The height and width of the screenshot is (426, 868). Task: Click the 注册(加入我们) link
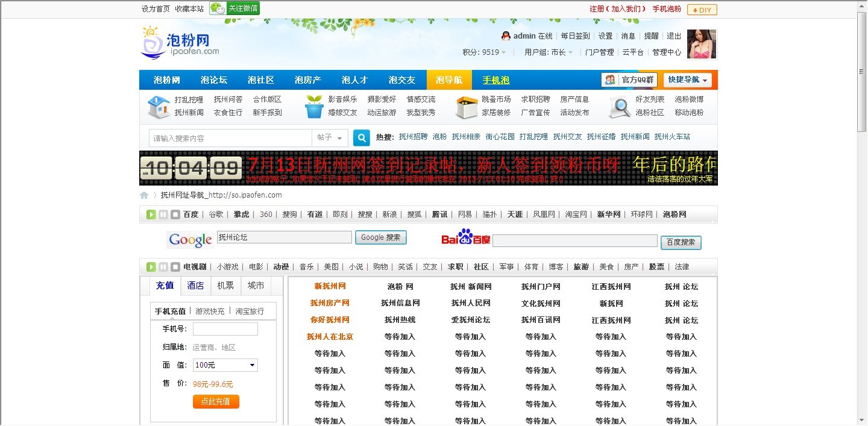click(x=617, y=9)
